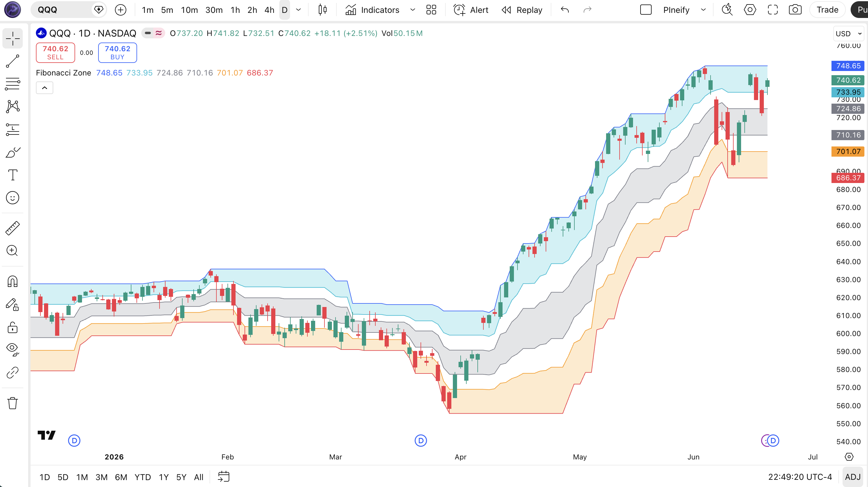Click the QQQ symbol logo in legend
This screenshot has width=868, height=487.
coord(41,33)
